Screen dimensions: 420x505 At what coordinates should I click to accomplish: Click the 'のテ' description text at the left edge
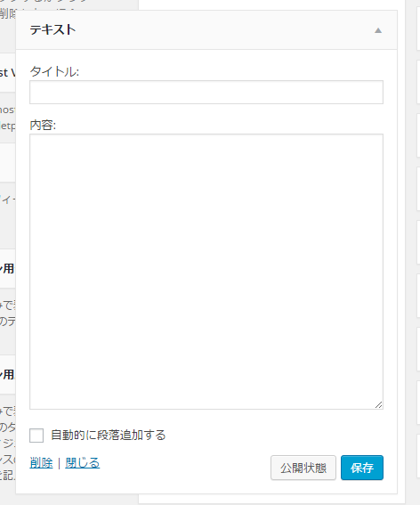pyautogui.click(x=8, y=322)
